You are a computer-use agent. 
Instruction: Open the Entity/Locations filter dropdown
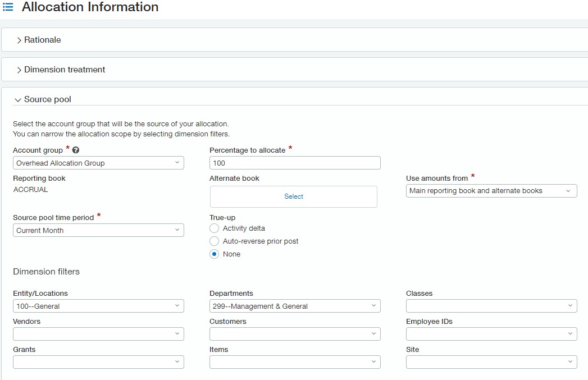point(98,306)
